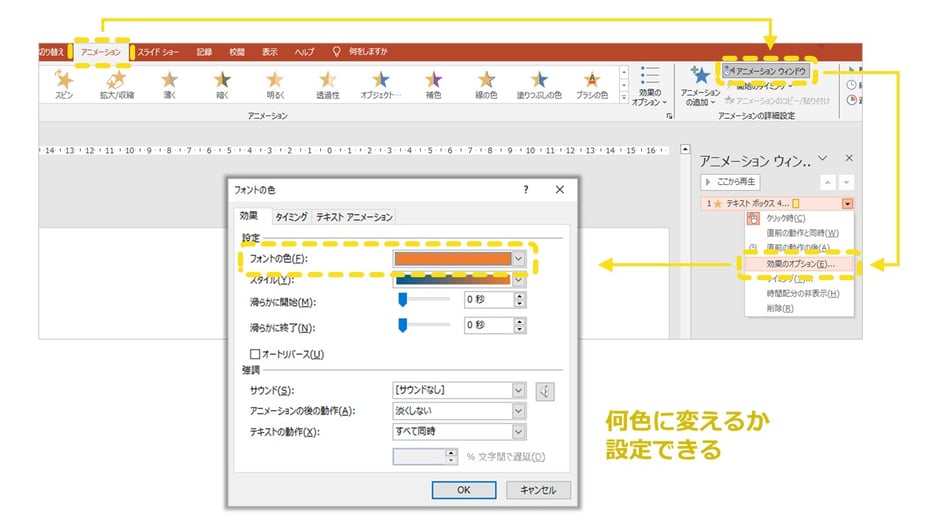This screenshot has height=528, width=940.
Task: Click the dialog help question mark
Action: point(526,190)
